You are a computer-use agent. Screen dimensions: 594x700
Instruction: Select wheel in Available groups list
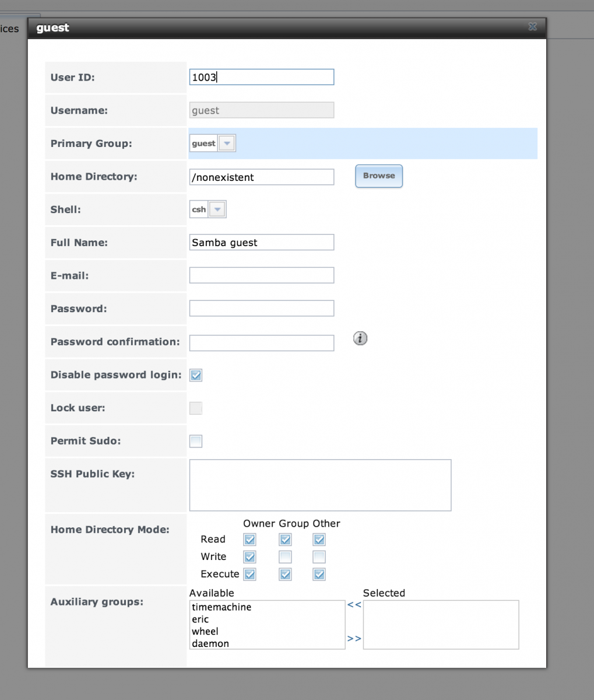[x=205, y=632]
